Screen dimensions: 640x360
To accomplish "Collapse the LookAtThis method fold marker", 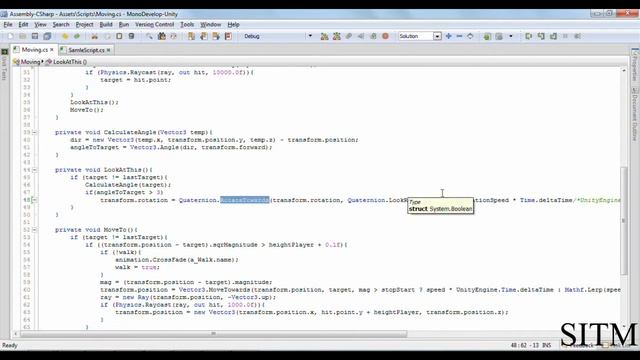I will (x=34, y=170).
